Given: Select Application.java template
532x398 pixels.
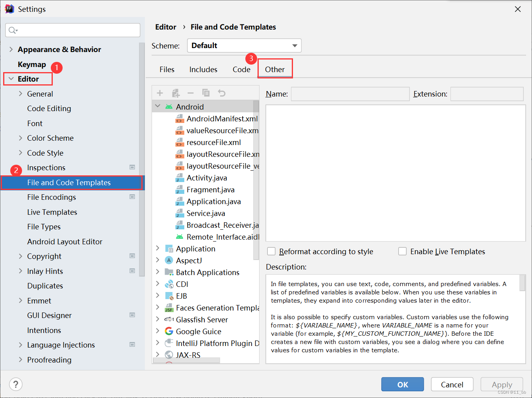Looking at the screenshot, I should [214, 201].
